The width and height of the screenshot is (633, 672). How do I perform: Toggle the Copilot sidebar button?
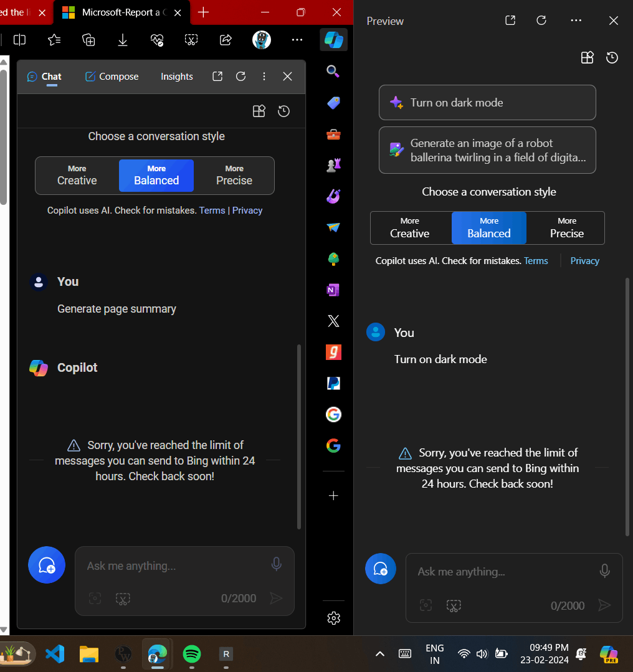point(334,40)
